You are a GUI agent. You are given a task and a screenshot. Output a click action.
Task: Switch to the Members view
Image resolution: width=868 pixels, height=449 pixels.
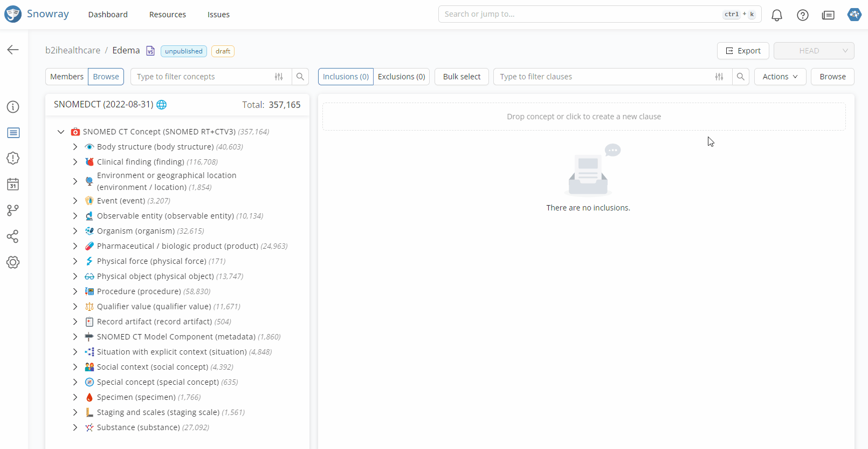(67, 77)
